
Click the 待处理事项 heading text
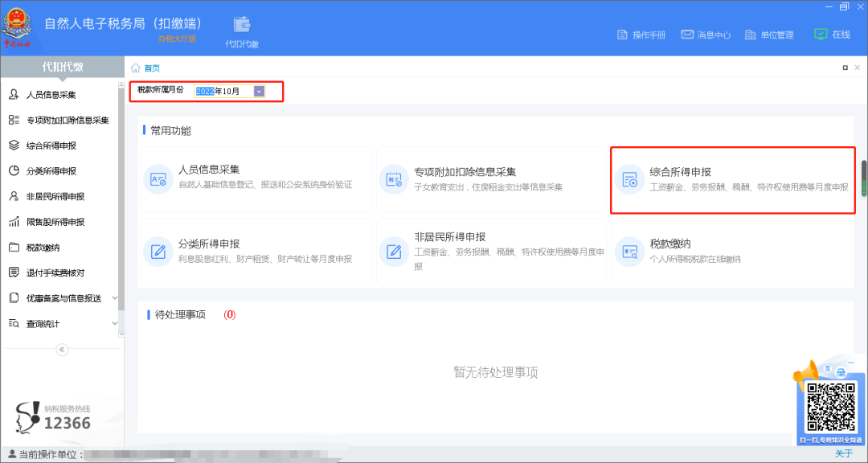pyautogui.click(x=180, y=314)
